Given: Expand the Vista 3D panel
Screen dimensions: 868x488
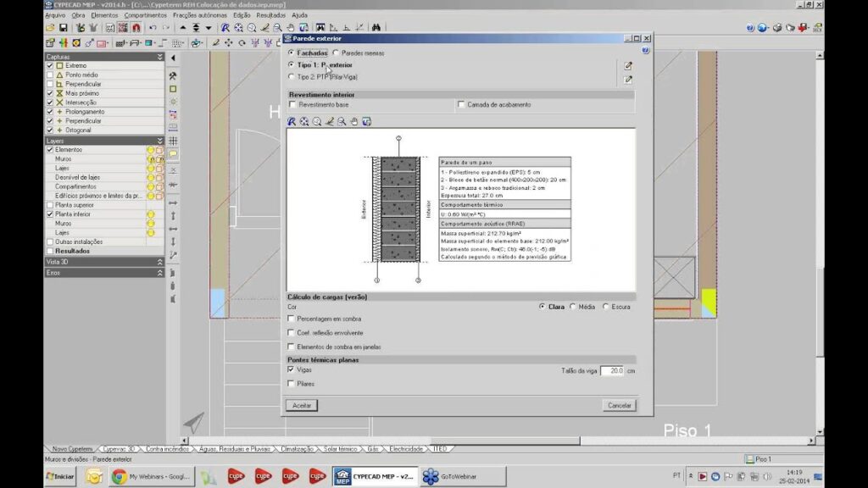Looking at the screenshot, I should (159, 262).
